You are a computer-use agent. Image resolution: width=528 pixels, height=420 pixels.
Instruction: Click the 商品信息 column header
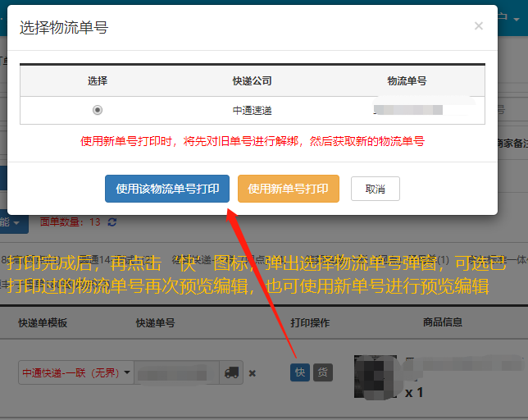click(443, 322)
